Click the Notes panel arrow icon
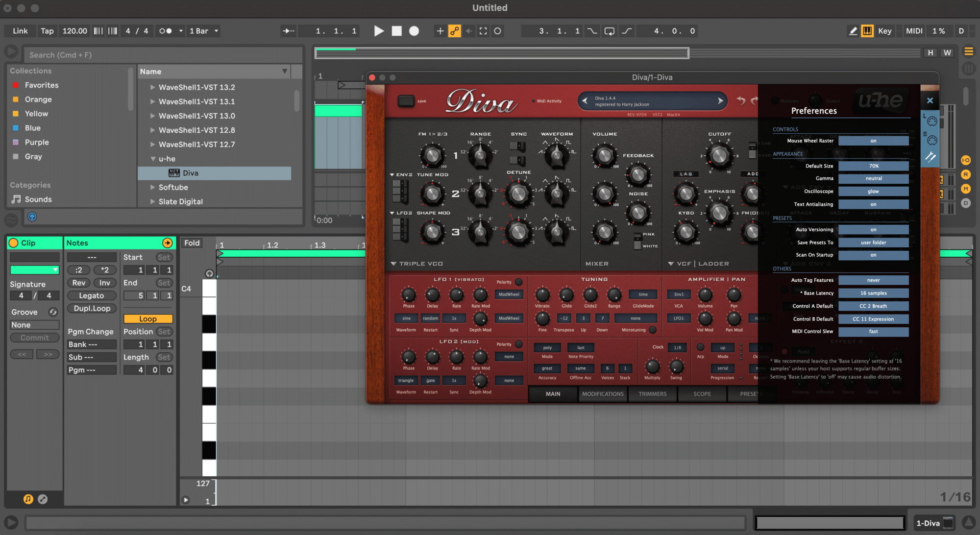This screenshot has height=535, width=980. (x=168, y=243)
